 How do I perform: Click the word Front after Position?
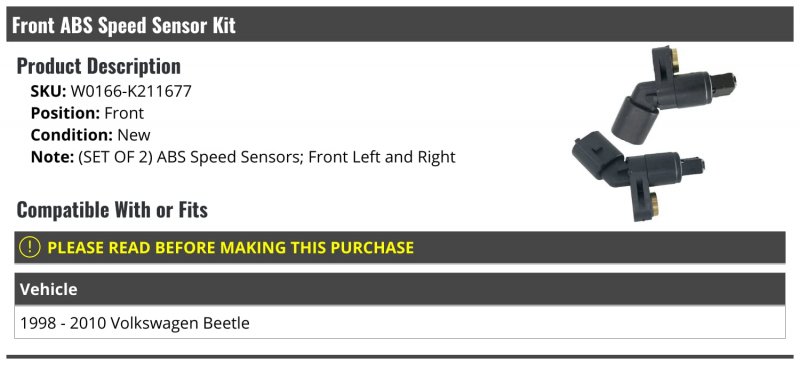point(124,113)
